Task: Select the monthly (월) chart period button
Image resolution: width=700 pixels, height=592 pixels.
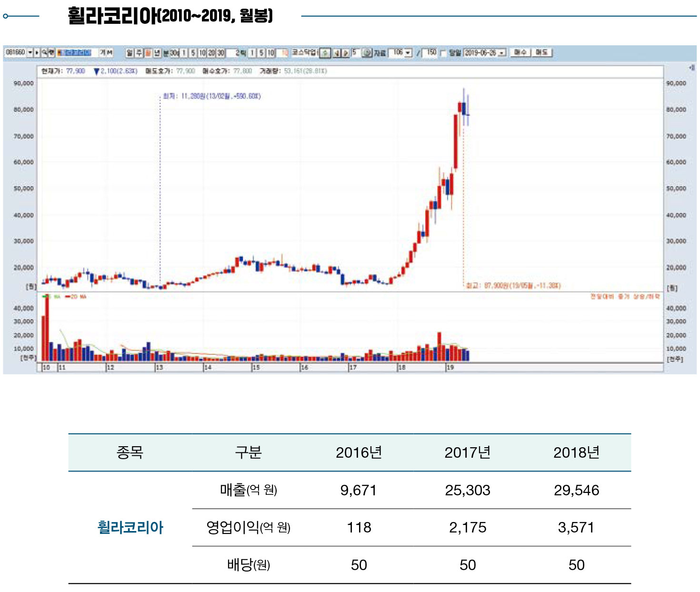Action: pos(148,53)
